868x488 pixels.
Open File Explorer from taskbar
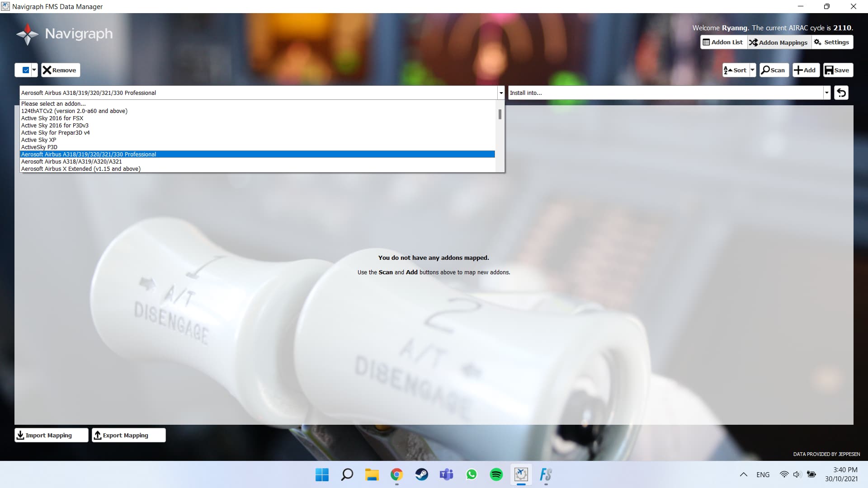[x=372, y=474]
